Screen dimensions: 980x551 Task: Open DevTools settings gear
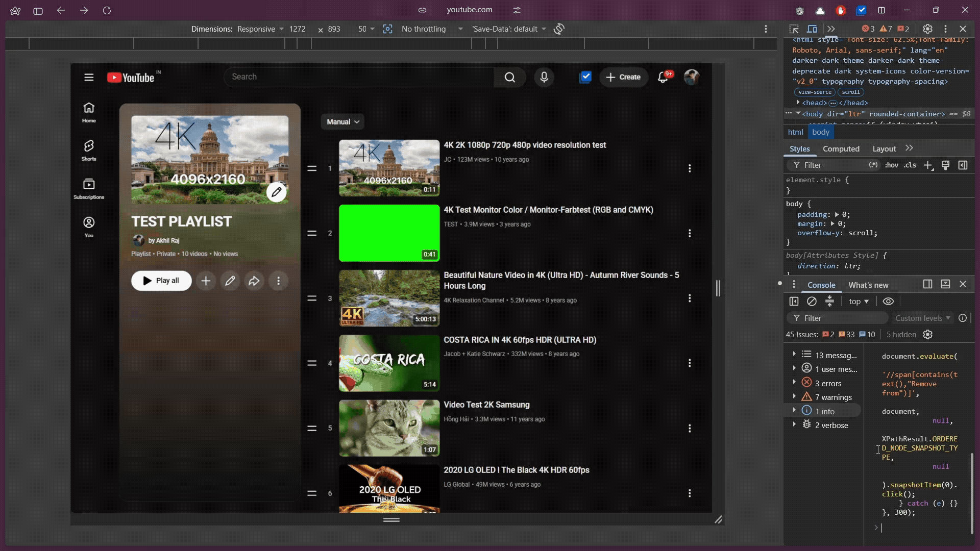[928, 29]
